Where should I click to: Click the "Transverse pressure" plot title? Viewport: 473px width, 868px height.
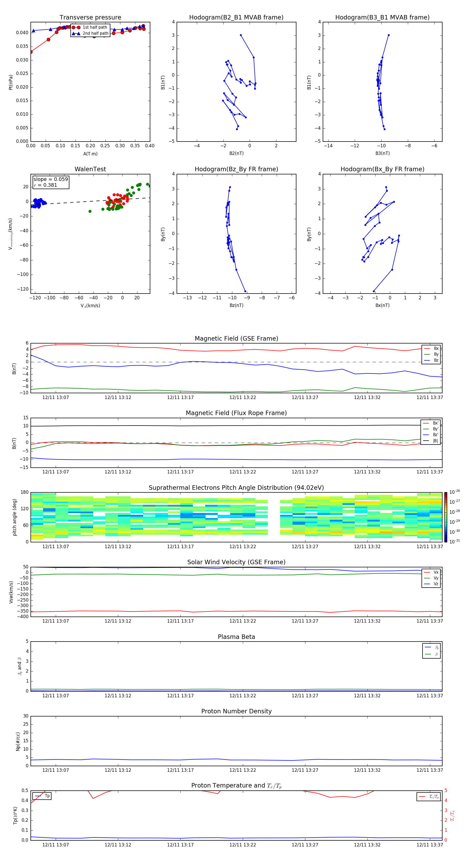tap(90, 18)
